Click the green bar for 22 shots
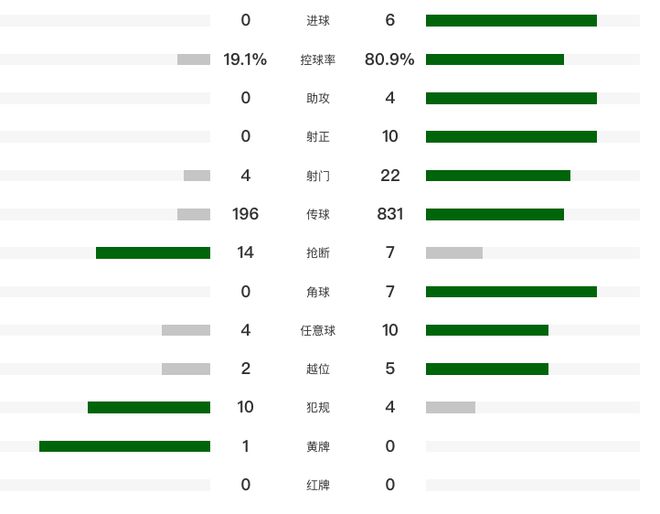This screenshot has height=514, width=660. [x=498, y=176]
